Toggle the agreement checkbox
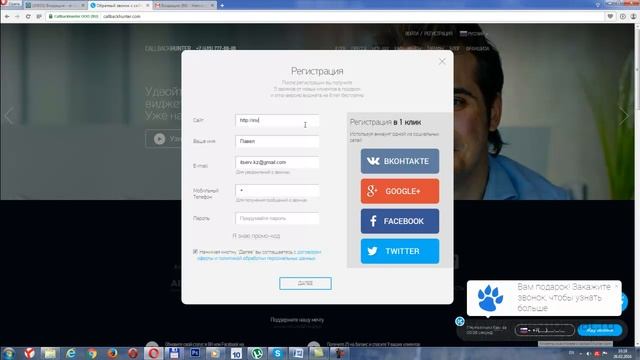The width and height of the screenshot is (640, 360). [x=195, y=252]
